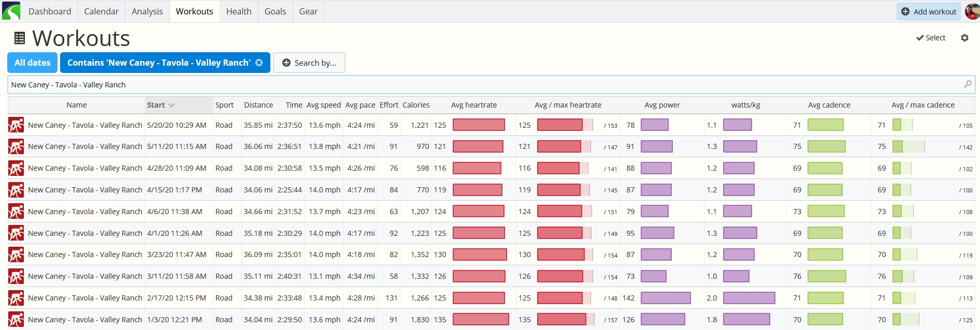Open the Gear tab
The height and width of the screenshot is (330, 980).
click(x=308, y=11)
